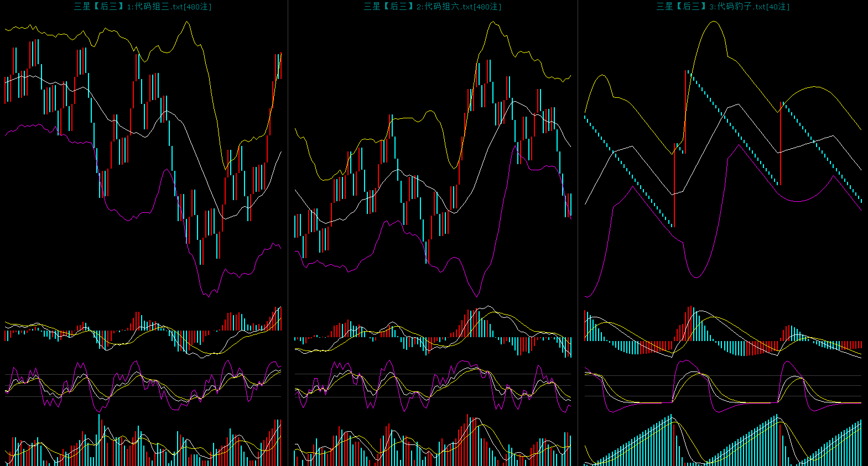Select the KDJ oscillator in the 代码组六 panel
This screenshot has width=868, height=466.
[x=433, y=385]
